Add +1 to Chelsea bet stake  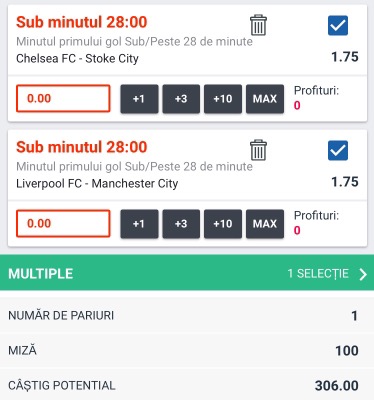tap(139, 99)
